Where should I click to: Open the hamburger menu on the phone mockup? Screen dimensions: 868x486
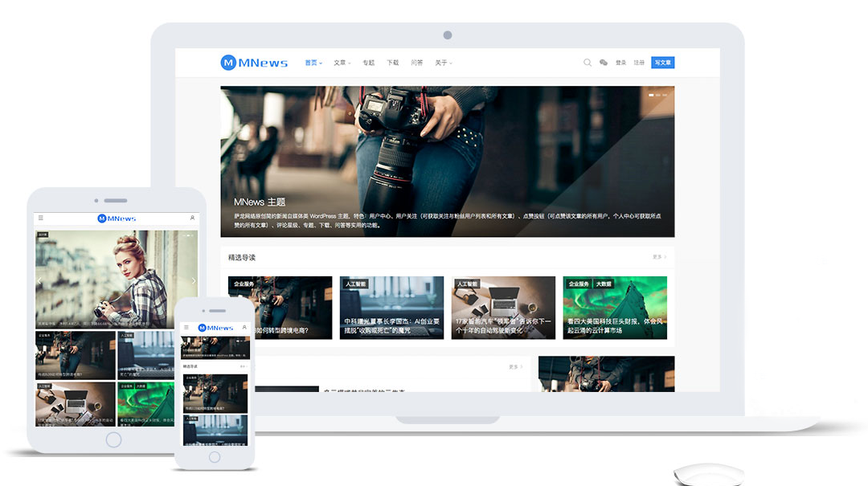[186, 328]
